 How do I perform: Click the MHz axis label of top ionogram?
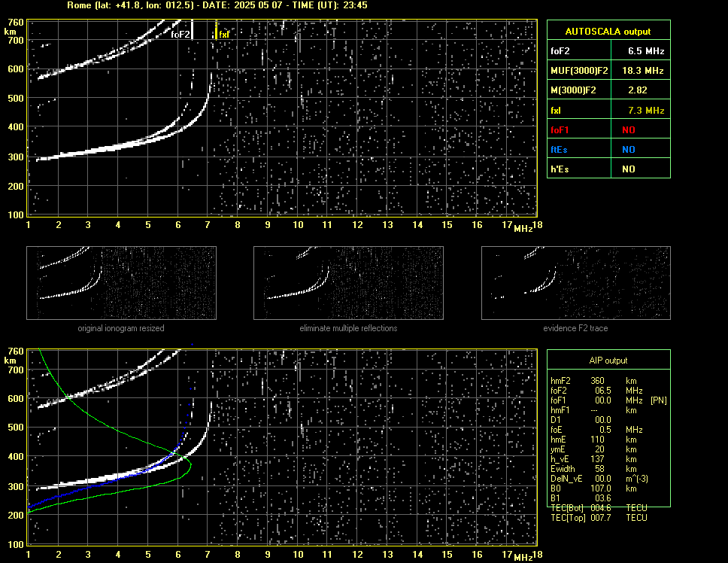[x=523, y=228]
